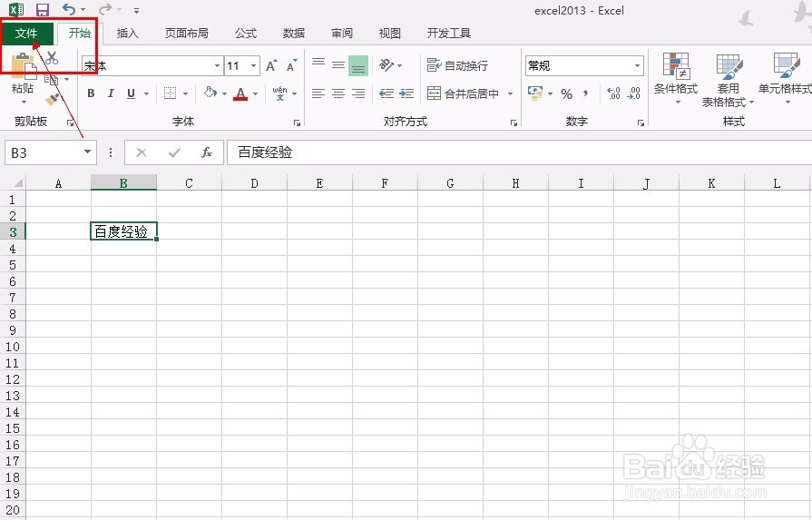Open the 对齐方式 group dialog launcher
The height and width of the screenshot is (520, 812).
514,123
